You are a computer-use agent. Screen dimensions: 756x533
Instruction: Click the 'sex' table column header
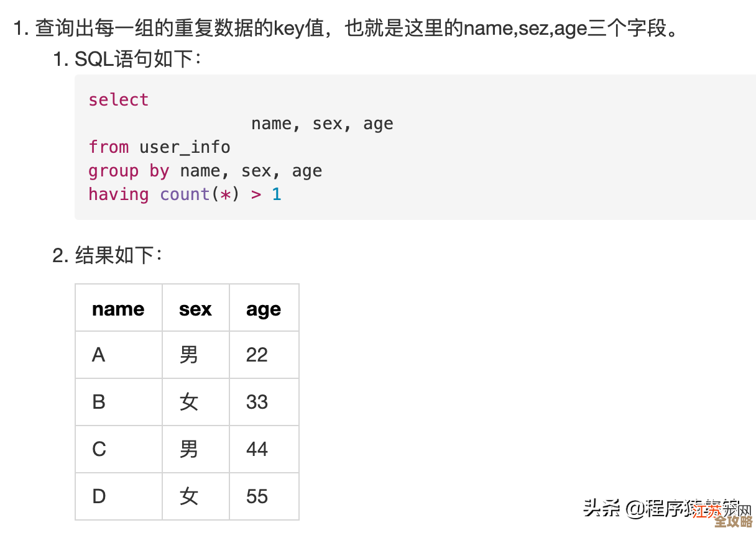(x=195, y=309)
